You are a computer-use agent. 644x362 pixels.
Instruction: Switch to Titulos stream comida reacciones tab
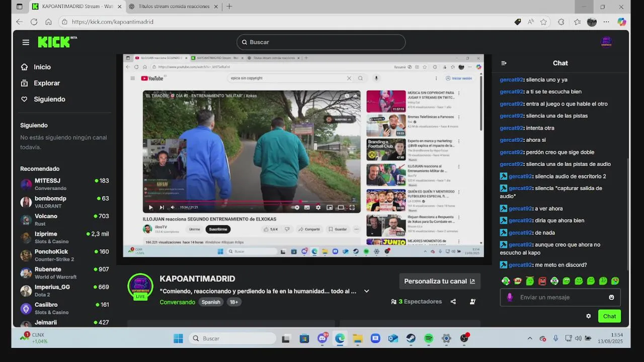[173, 7]
